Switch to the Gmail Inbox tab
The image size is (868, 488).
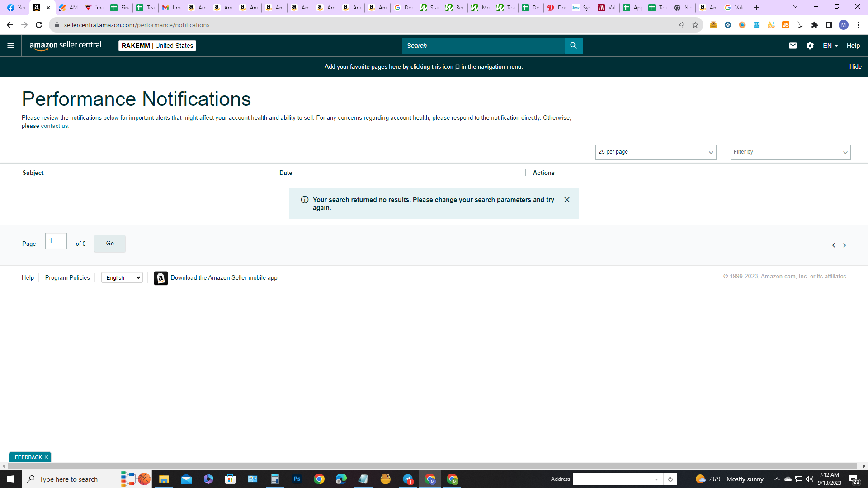click(x=171, y=8)
